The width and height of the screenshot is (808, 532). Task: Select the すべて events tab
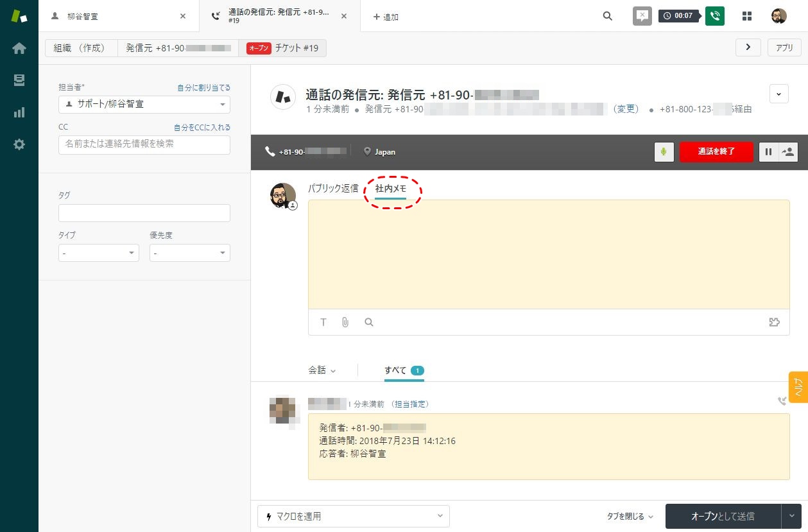pyautogui.click(x=404, y=370)
